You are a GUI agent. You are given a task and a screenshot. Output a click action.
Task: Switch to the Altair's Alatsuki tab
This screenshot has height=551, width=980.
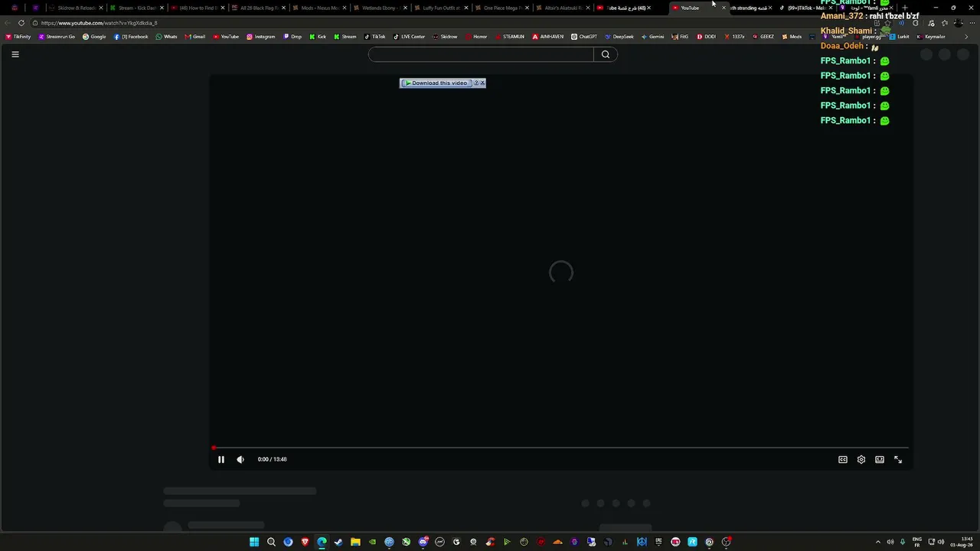click(x=563, y=8)
